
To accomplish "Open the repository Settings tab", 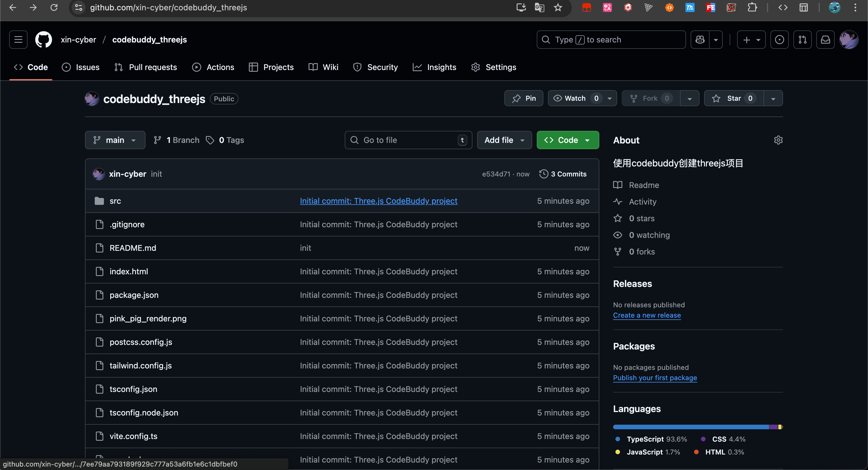I will click(494, 67).
